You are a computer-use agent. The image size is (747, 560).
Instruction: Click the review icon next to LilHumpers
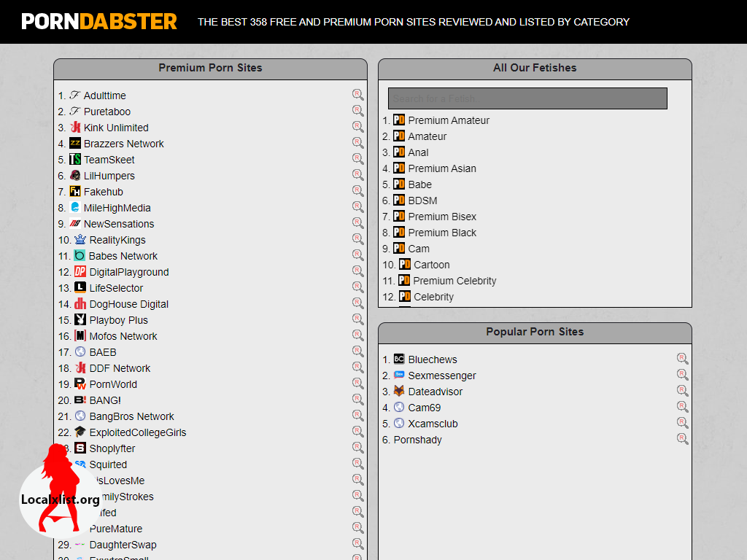click(357, 175)
